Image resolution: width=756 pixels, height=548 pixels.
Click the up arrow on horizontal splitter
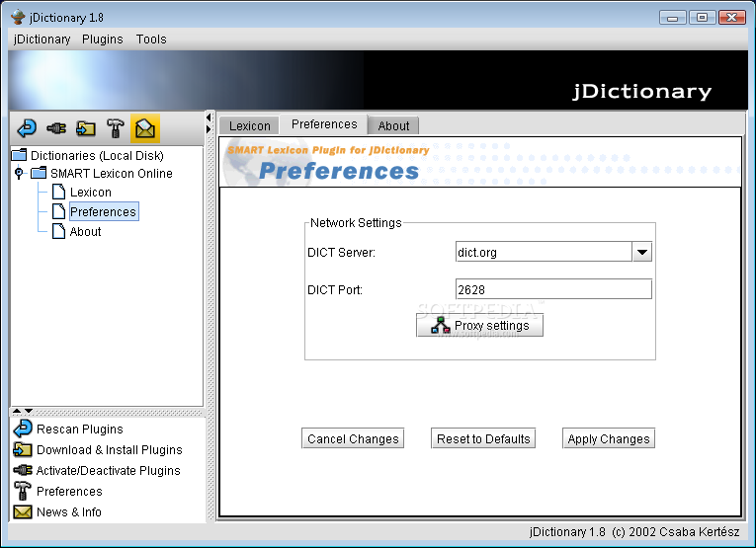[17, 411]
